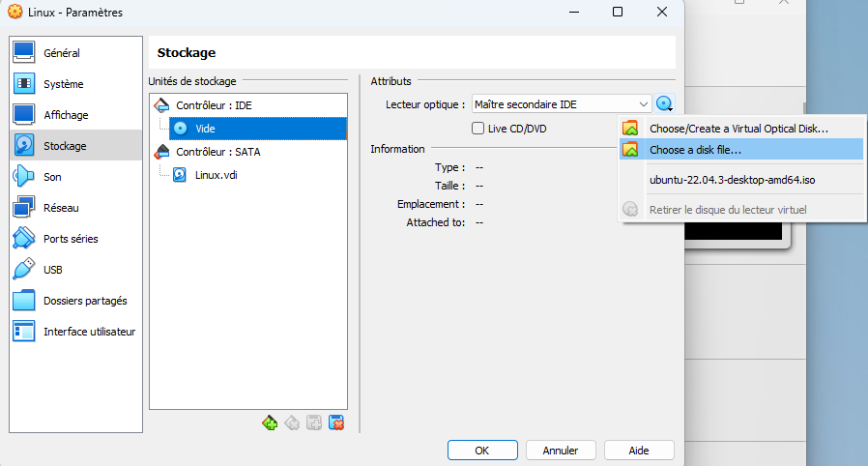Click the remove controller icon
Image resolution: width=868 pixels, height=466 pixels.
pos(292,423)
